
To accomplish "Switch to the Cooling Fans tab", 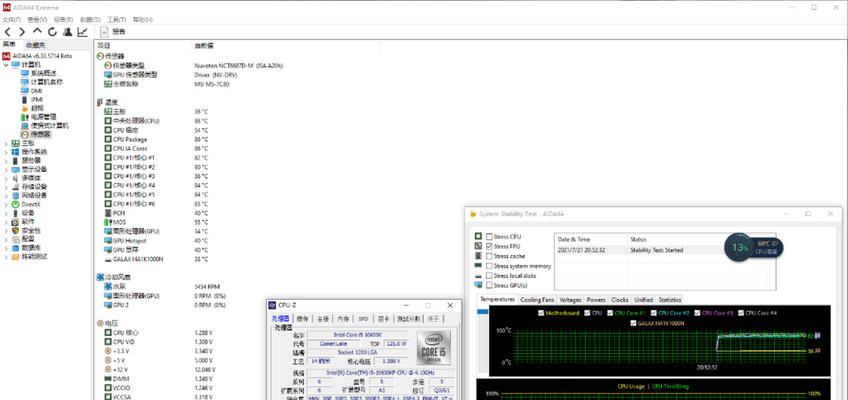I will coord(537,299).
